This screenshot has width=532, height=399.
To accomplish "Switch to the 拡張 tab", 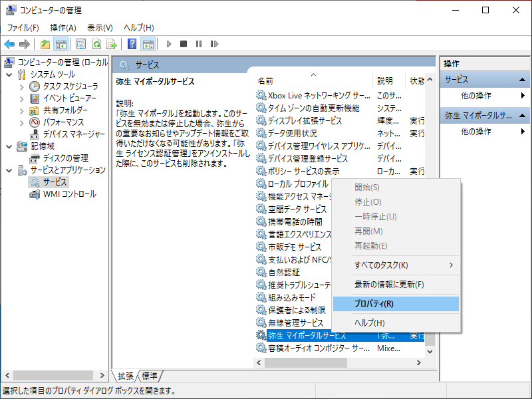I will coord(125,376).
